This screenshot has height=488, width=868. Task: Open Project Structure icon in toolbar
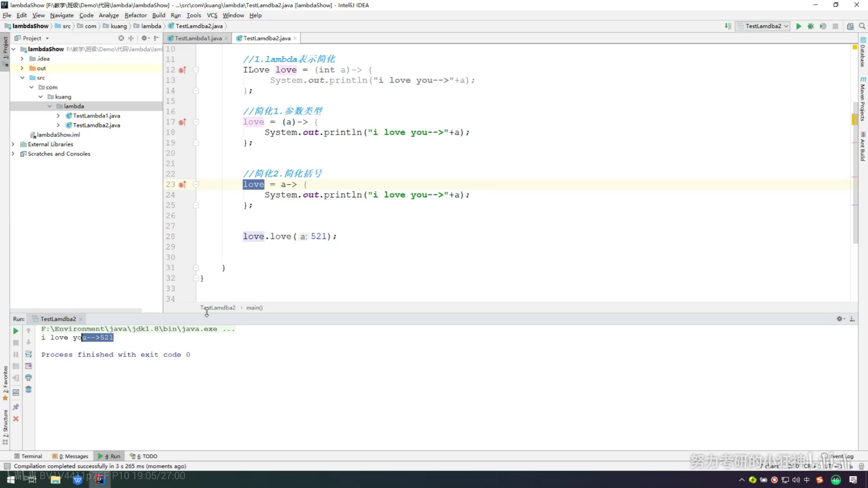coord(850,26)
